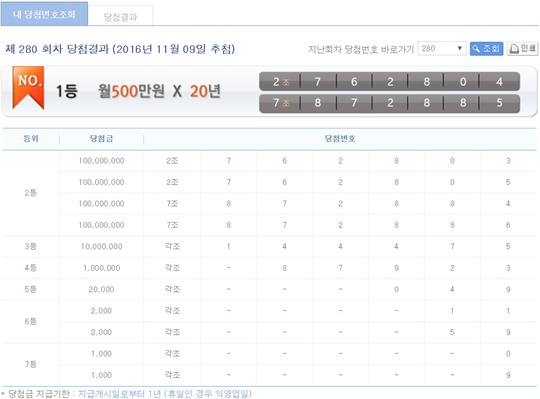The image size is (540, 399).
Task: Click the 당첨번호 column header
Action: (340, 139)
